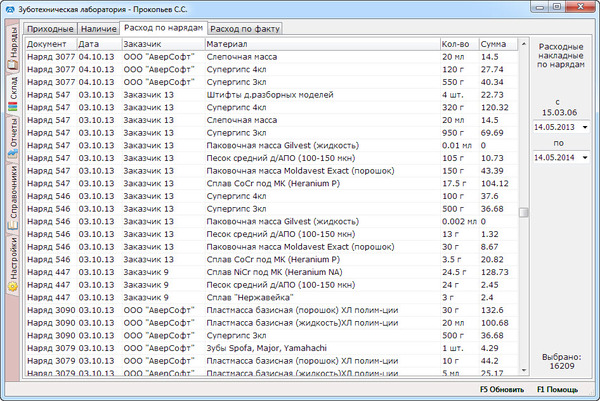
Task: Sort by the Дата column header
Action: [x=99, y=44]
